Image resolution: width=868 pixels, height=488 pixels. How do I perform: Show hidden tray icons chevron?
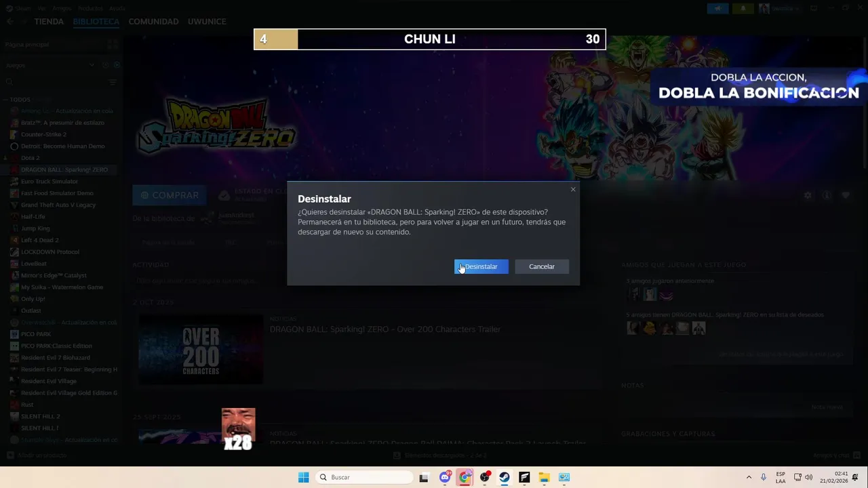point(749,477)
